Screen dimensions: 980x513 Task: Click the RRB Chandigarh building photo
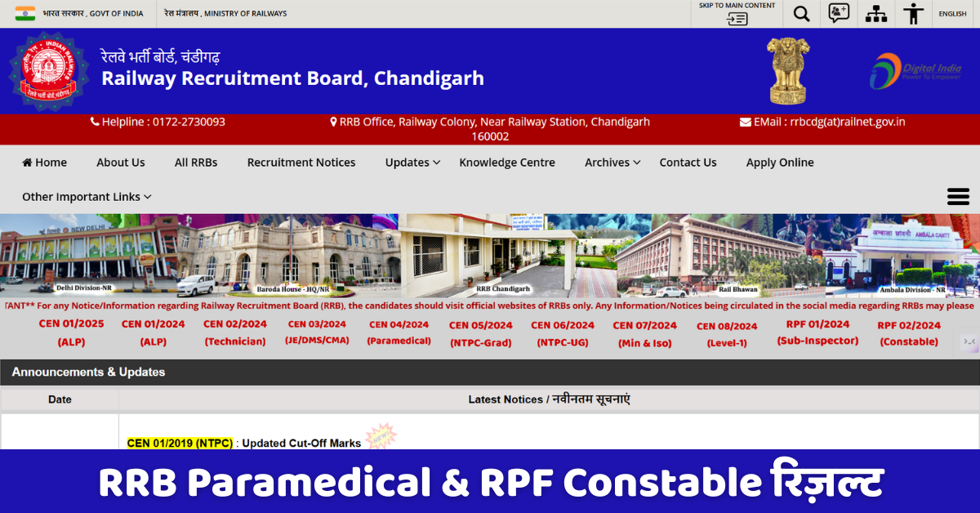[508, 255]
